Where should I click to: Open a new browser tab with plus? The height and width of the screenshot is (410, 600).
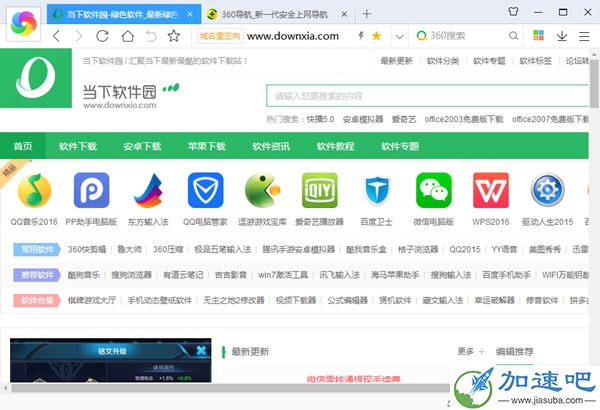(366, 14)
